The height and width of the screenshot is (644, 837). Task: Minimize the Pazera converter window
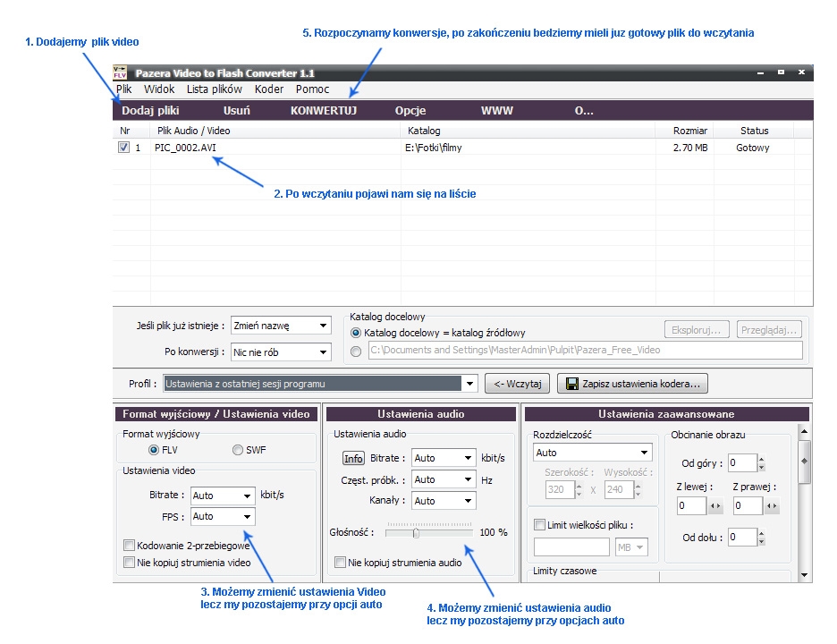(x=760, y=72)
